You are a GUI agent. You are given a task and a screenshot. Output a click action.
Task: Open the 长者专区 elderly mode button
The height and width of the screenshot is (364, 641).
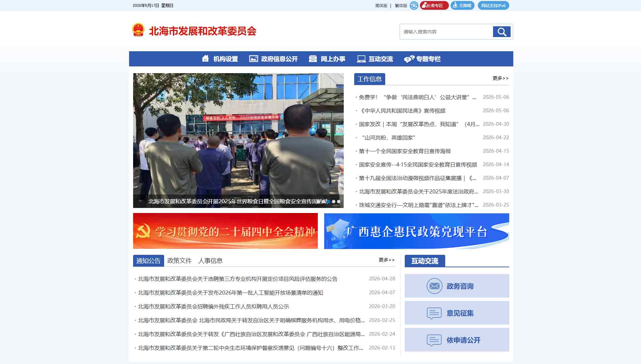point(434,5)
